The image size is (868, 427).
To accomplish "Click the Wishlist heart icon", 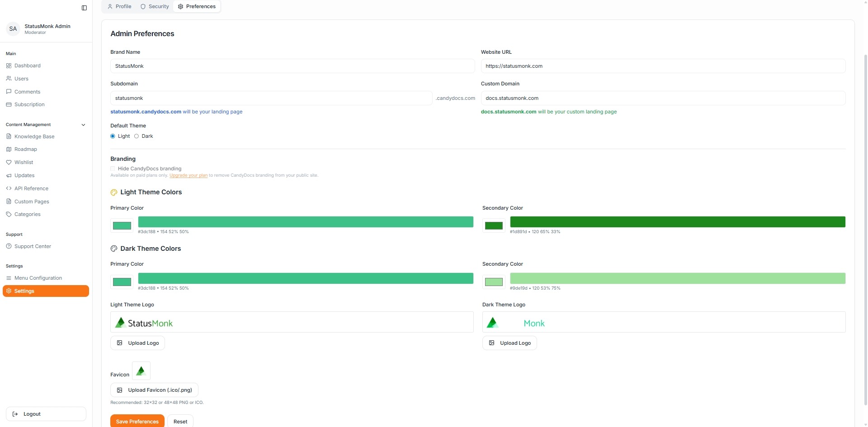I will (x=9, y=162).
